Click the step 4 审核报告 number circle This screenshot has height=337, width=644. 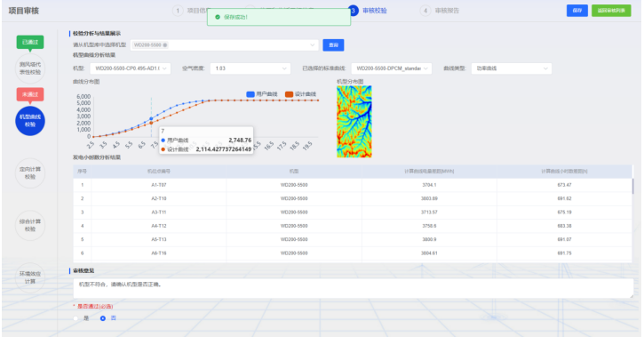point(425,11)
